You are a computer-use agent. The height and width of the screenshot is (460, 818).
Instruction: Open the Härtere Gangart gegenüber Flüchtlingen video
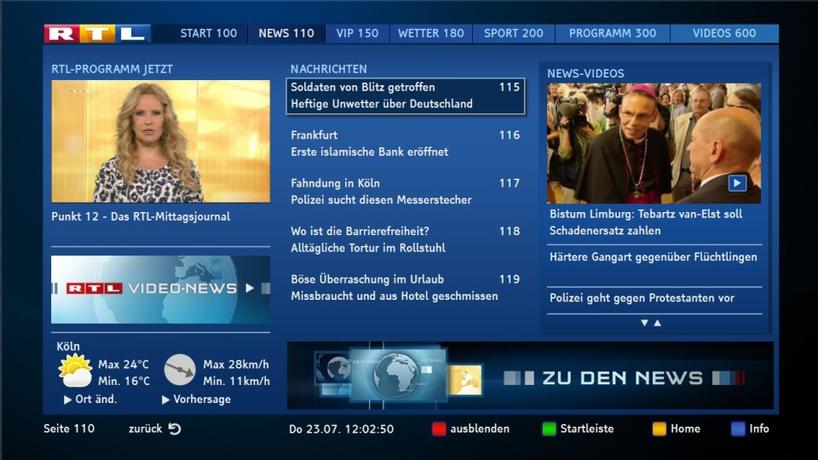(x=653, y=257)
